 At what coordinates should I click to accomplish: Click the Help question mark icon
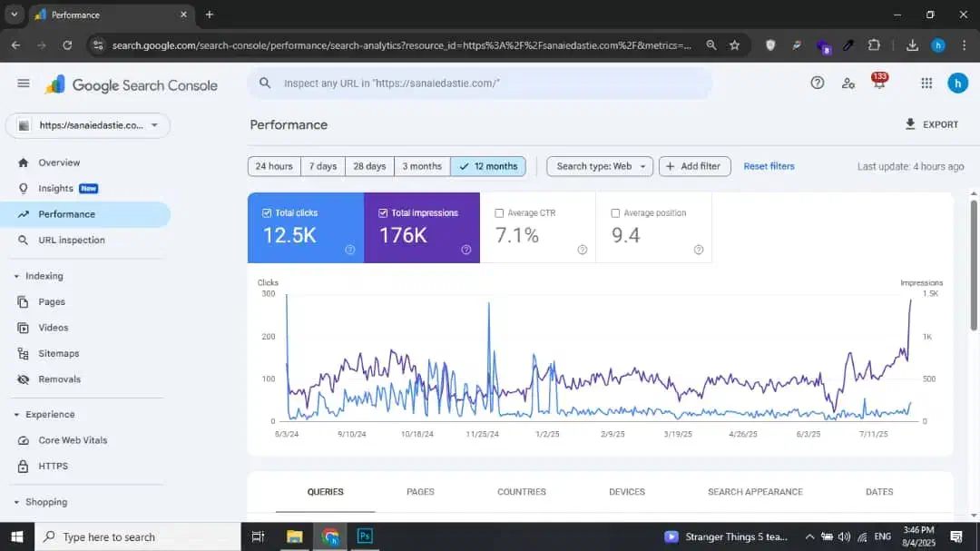817,83
